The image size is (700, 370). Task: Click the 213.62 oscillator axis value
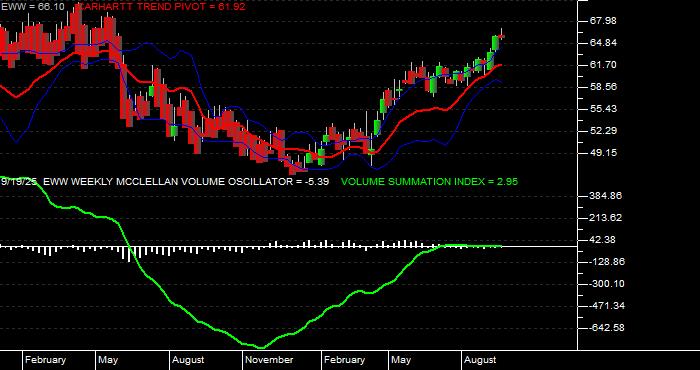point(604,218)
